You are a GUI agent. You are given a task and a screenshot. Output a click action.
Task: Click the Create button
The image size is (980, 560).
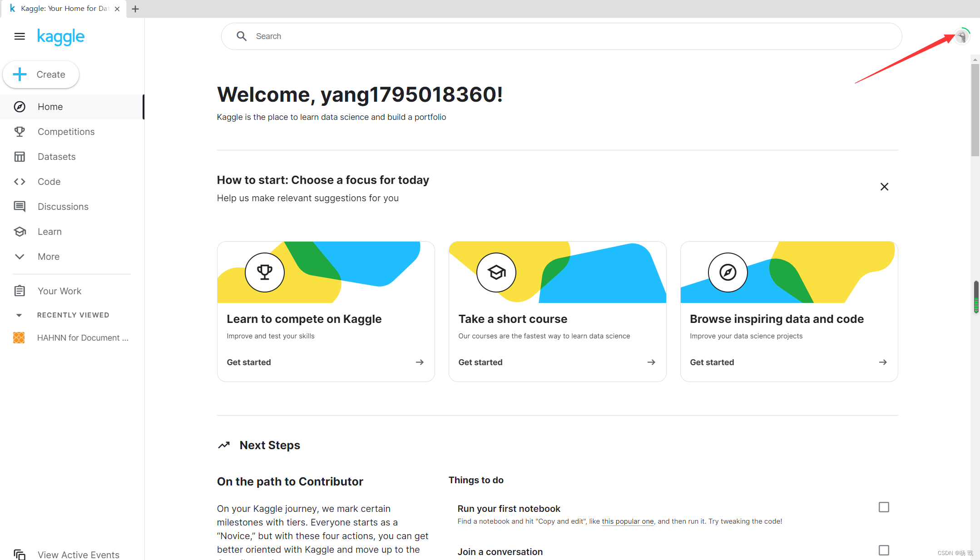click(x=40, y=74)
